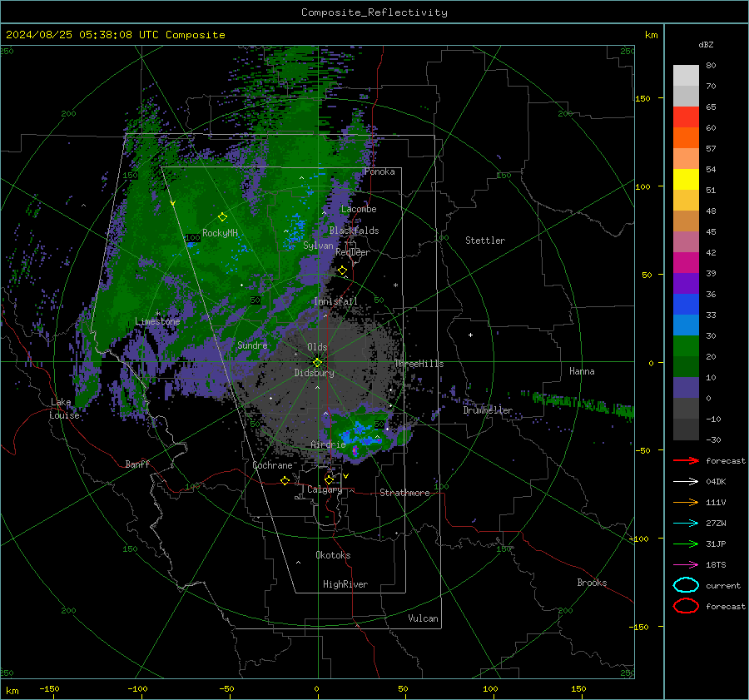Screen dimensions: 749x700
Task: Click the Sylvan town label
Action: coord(318,246)
